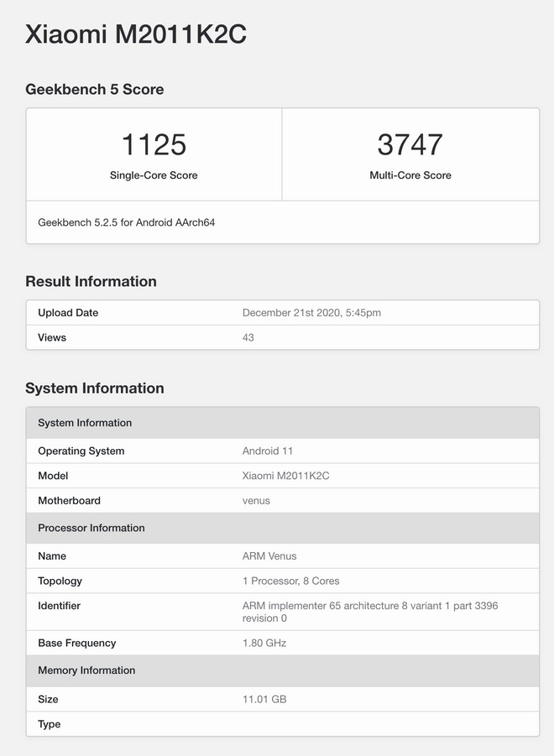Click the processor Name label
The width and height of the screenshot is (554, 756).
(52, 556)
